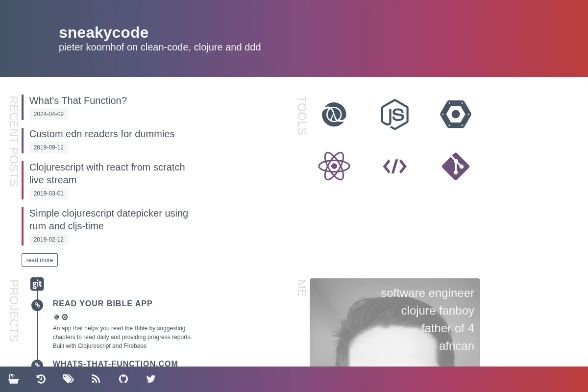The width and height of the screenshot is (588, 392).
Task: Click the vertical "TOOLS" heading
Action: coord(302,116)
